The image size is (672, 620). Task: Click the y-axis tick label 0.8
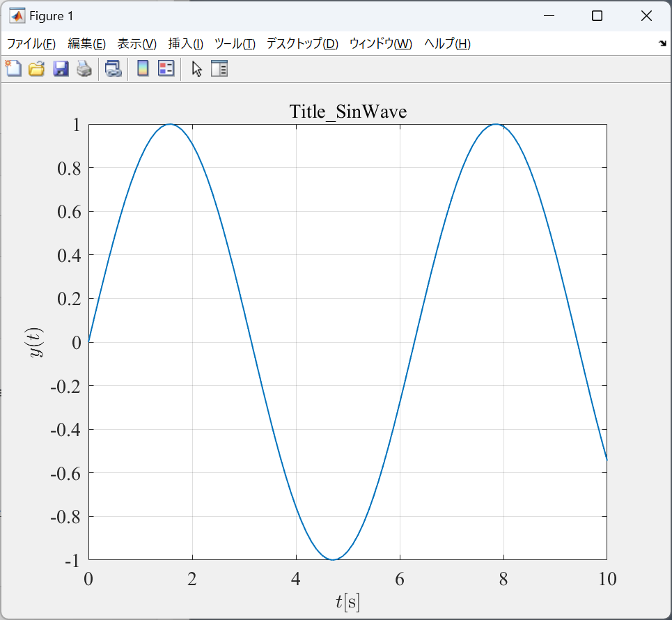[70, 169]
